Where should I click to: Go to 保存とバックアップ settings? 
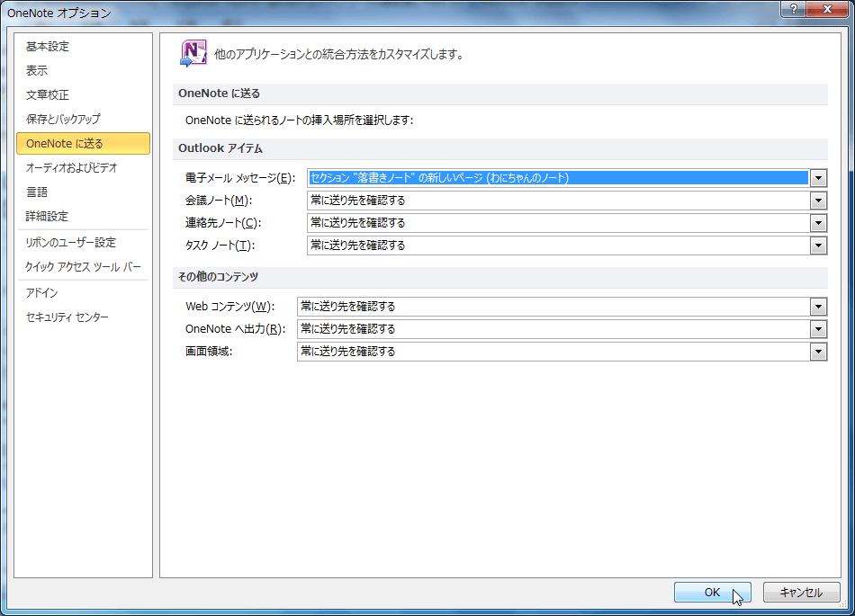[63, 119]
